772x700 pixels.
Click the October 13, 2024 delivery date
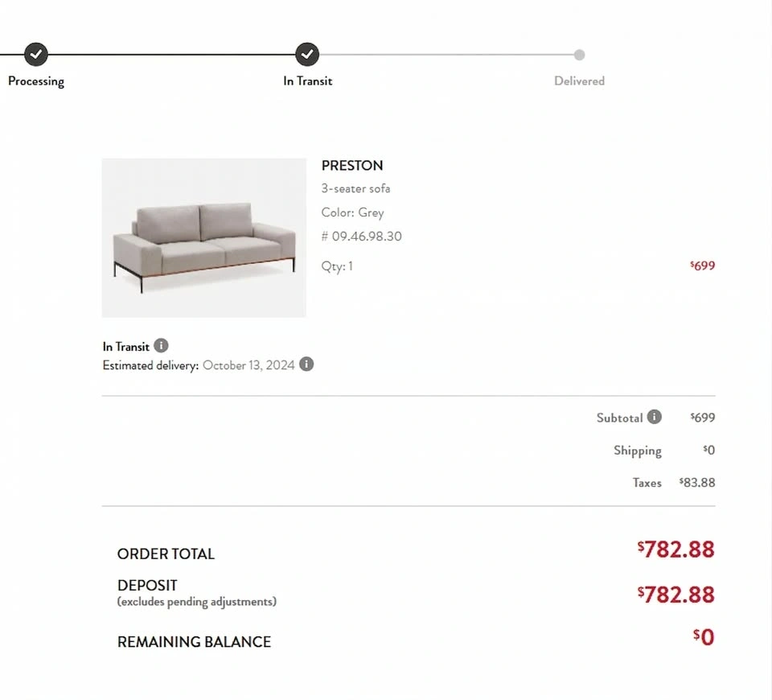click(248, 364)
